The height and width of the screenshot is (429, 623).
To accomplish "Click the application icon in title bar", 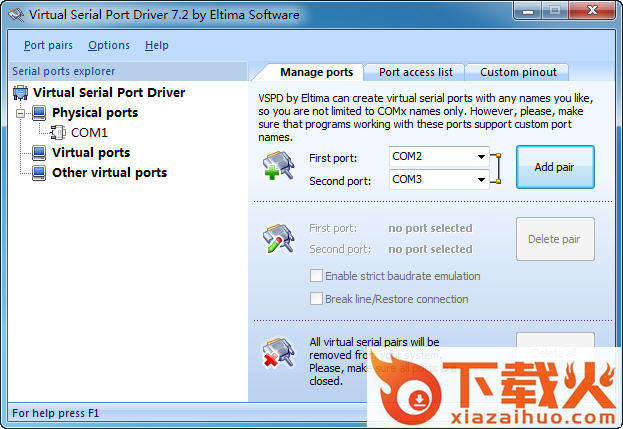I will [16, 15].
